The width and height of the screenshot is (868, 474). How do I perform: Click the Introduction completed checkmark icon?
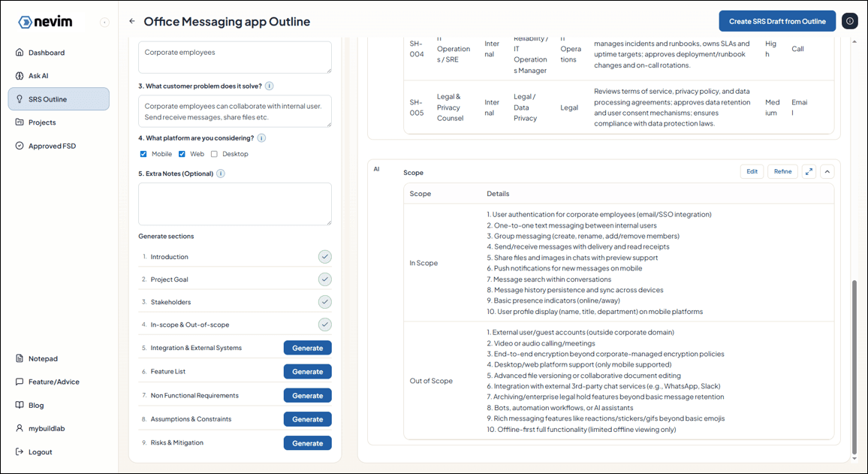click(324, 257)
